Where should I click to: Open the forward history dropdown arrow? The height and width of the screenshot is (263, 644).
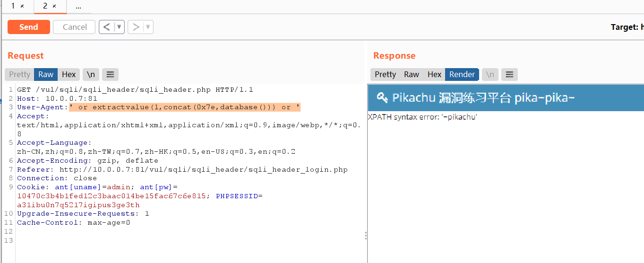(x=148, y=27)
